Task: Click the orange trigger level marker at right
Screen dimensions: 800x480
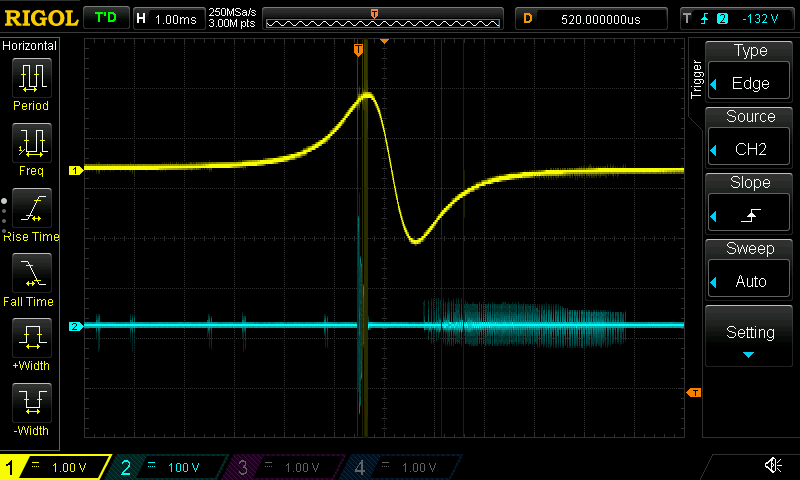Action: coord(694,392)
